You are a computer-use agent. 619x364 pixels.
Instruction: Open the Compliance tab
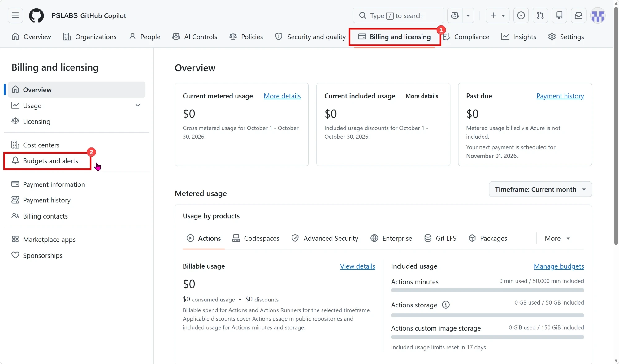coord(466,37)
